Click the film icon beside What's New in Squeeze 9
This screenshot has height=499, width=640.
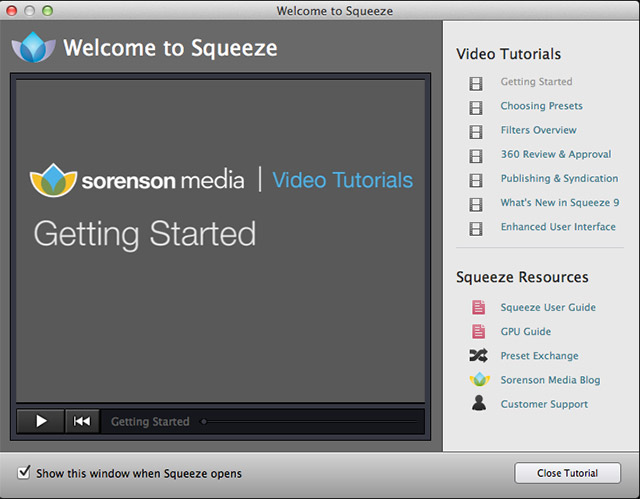point(476,204)
